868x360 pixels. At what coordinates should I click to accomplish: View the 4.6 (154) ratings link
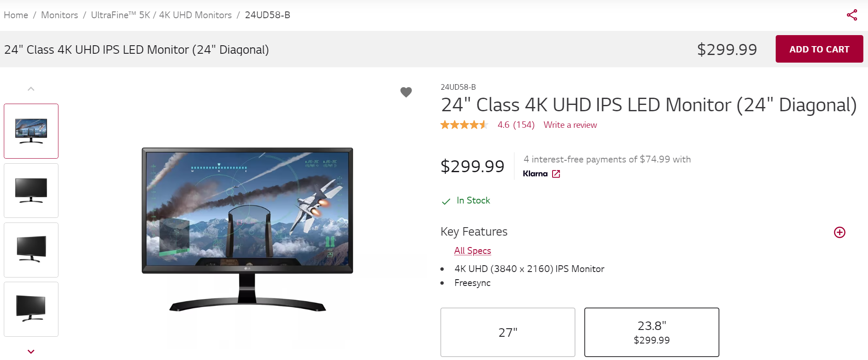click(516, 125)
